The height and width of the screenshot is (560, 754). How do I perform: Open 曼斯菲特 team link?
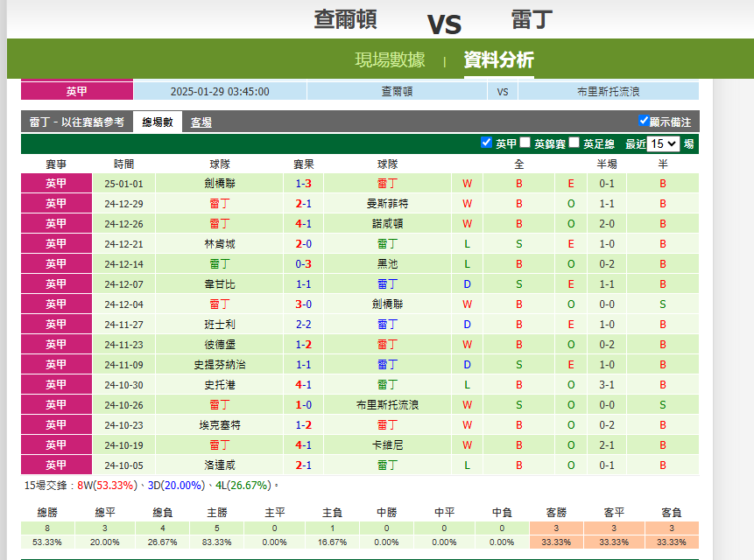click(388, 204)
